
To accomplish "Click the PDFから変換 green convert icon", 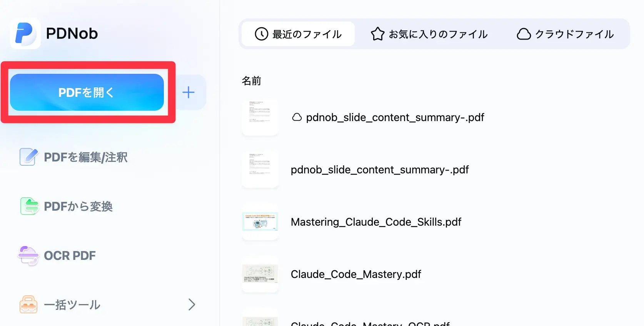I will (x=29, y=206).
